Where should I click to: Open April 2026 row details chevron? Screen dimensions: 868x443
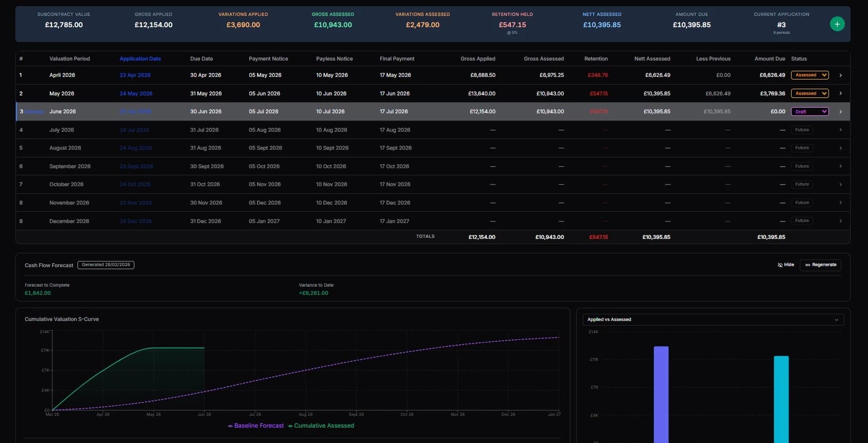(840, 75)
